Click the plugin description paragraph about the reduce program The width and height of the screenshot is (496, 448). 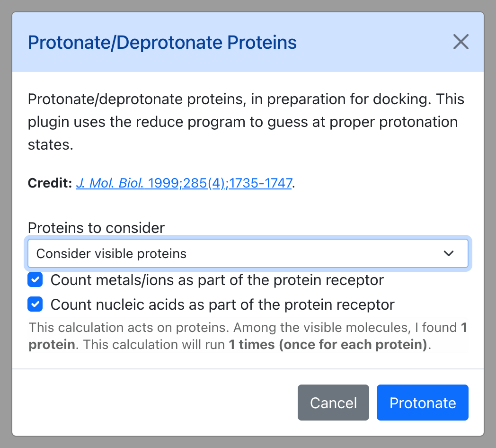246,122
